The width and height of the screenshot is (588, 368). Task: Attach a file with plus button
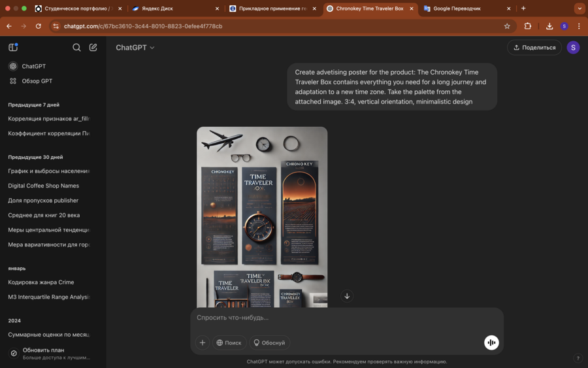pos(203,343)
